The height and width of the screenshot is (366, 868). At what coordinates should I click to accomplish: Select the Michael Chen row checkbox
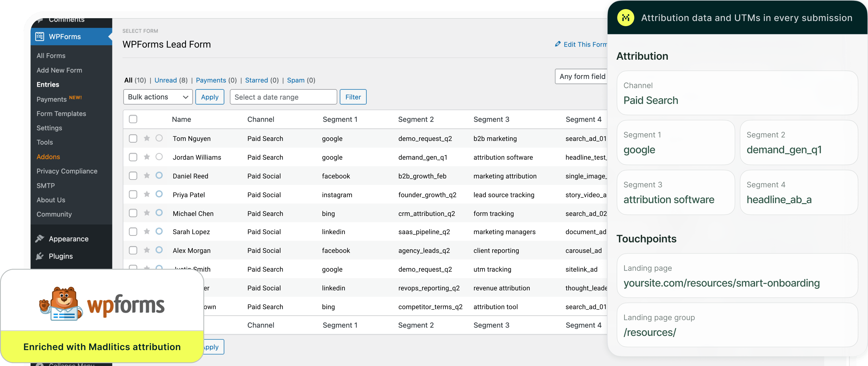point(133,213)
